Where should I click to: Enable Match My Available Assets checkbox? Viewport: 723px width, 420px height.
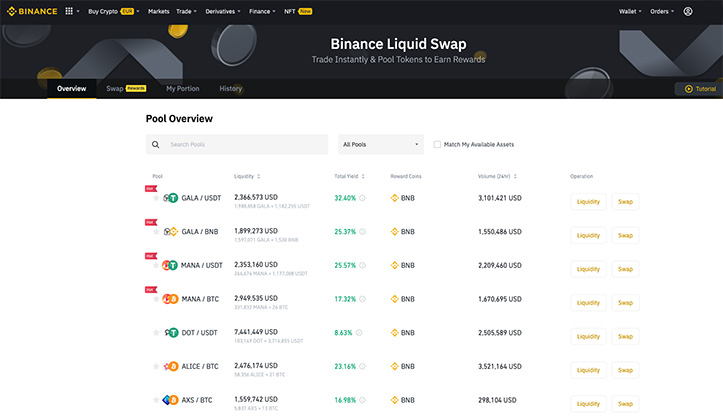point(437,144)
